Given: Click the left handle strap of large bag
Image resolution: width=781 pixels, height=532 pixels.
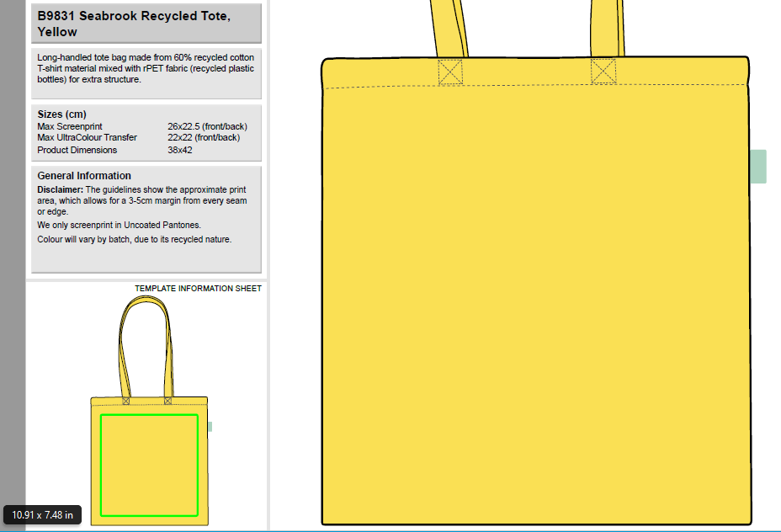Looking at the screenshot, I should (446, 25).
